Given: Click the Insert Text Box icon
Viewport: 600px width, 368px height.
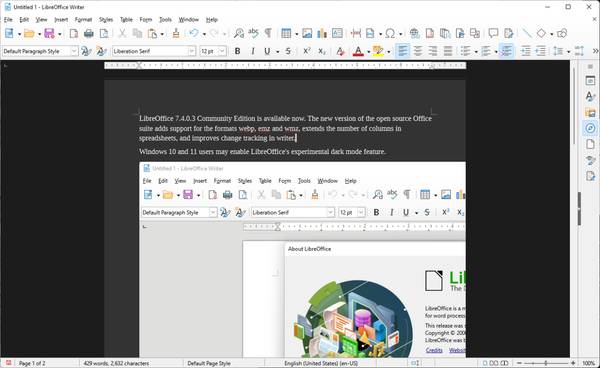Looking at the screenshot, I should coord(337,34).
